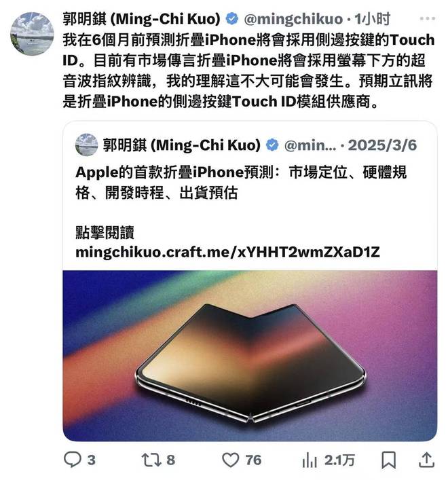Image resolution: width=448 pixels, height=480 pixels.
Task: Open author name 郭明錤 (Ming-Chi Kuo) at top
Action: 142,19
